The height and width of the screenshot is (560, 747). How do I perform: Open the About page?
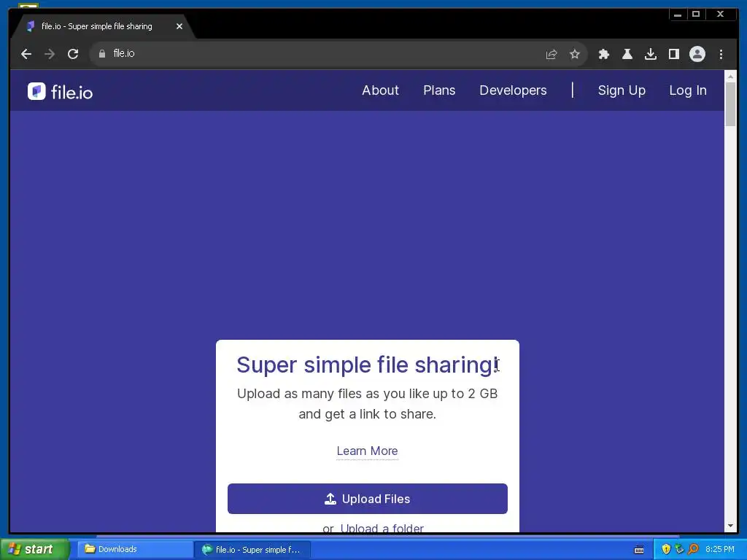point(380,90)
